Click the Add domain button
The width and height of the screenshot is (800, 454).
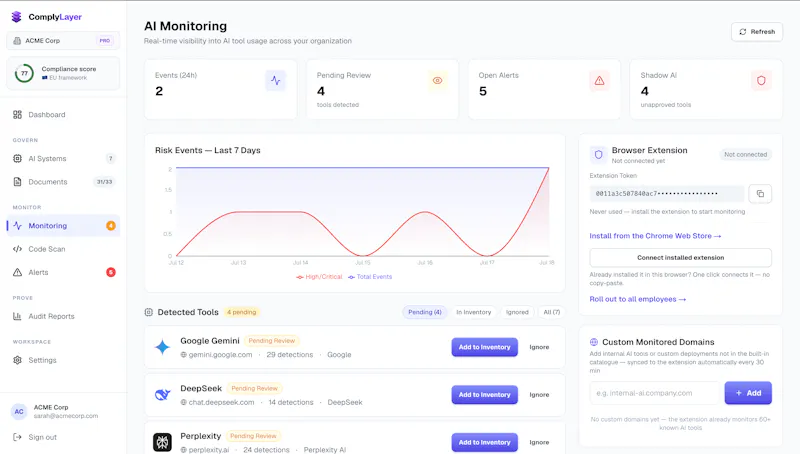tap(748, 393)
